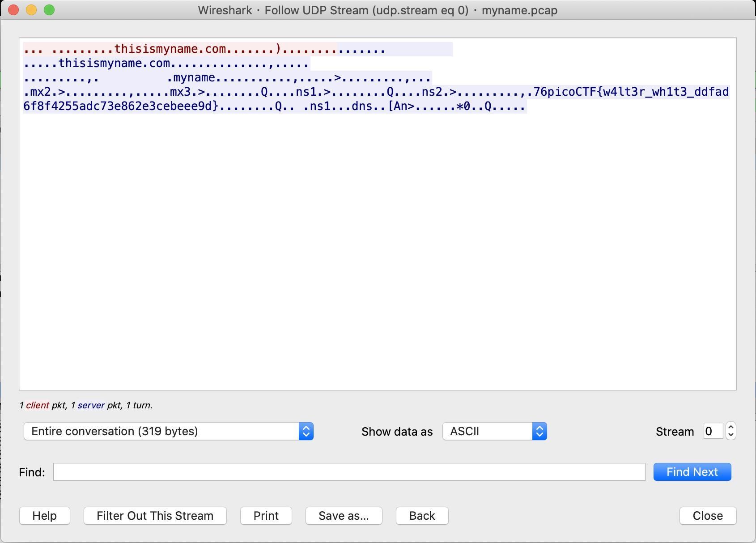This screenshot has width=756, height=543.
Task: Click Filter Out This Stream
Action: [x=155, y=516]
